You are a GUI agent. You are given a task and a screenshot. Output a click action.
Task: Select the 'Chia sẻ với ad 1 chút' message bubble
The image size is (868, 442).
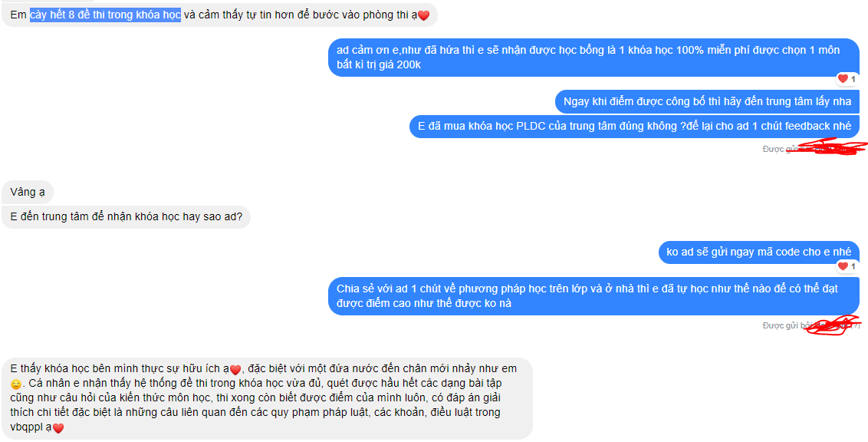(x=593, y=296)
